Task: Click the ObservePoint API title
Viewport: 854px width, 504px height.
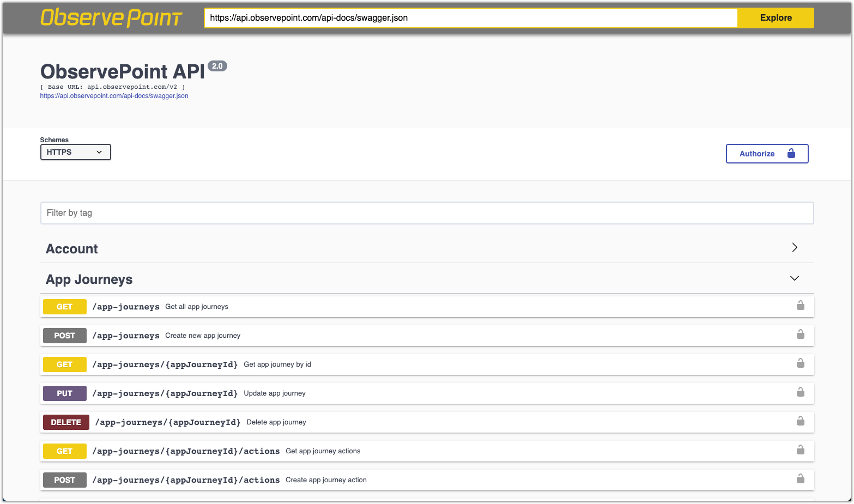Action: 123,71
